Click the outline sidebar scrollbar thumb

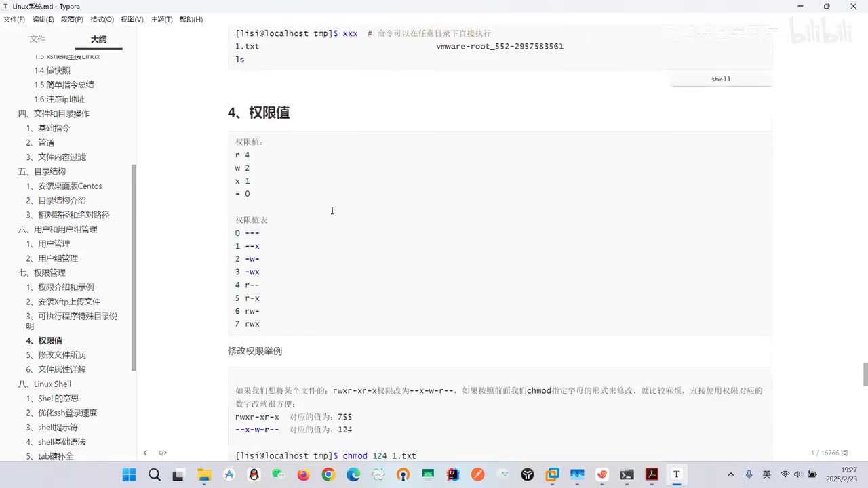pos(134,268)
